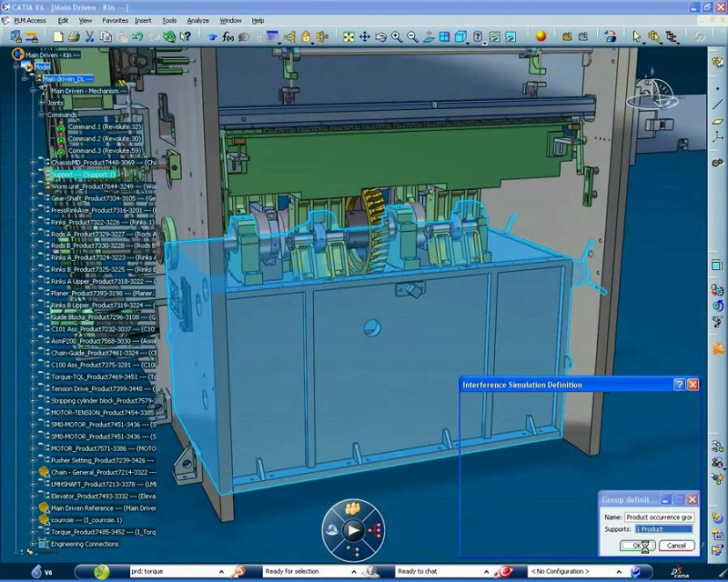728x582 pixels.
Task: Click the Name field in Group definition
Action: tap(659, 517)
